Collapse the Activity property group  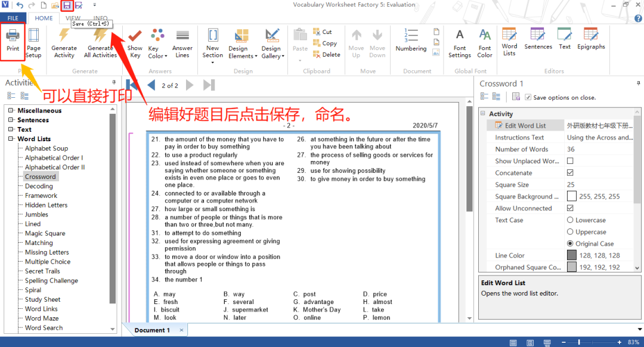483,113
